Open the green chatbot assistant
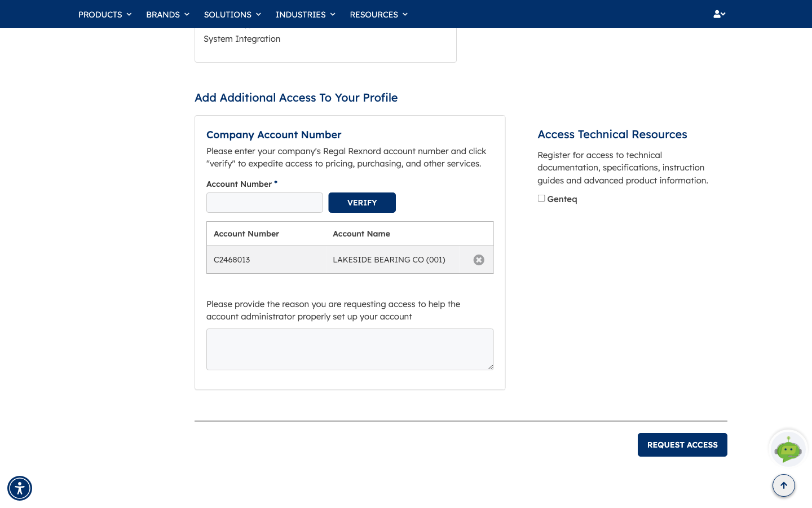 click(788, 449)
